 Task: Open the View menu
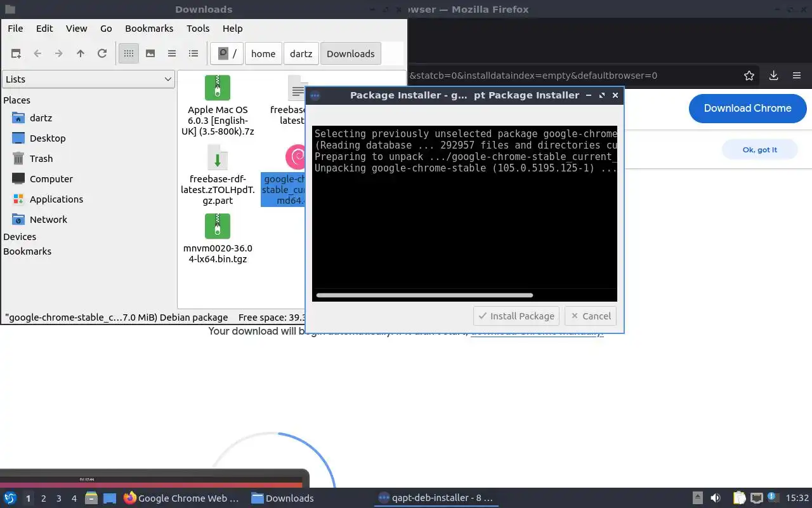[x=76, y=29]
